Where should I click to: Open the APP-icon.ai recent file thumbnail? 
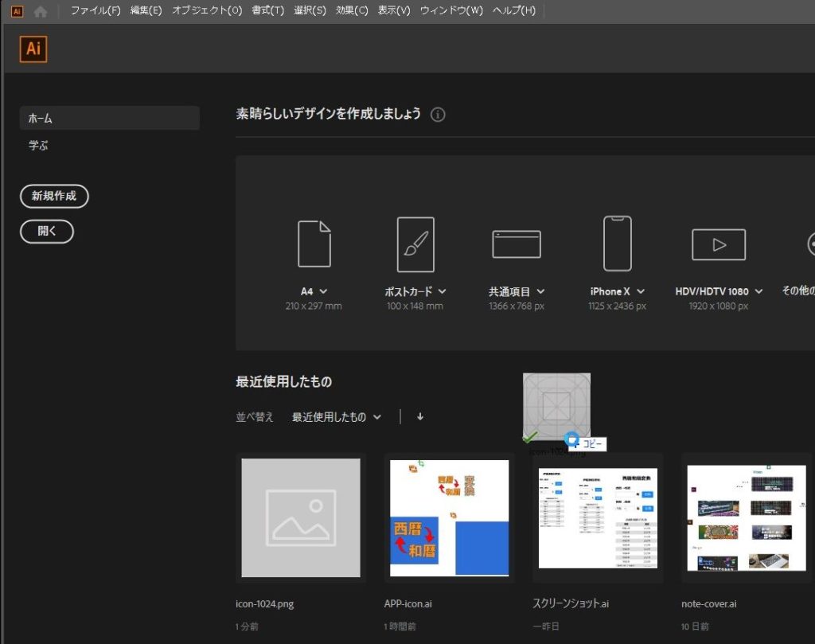coord(449,517)
